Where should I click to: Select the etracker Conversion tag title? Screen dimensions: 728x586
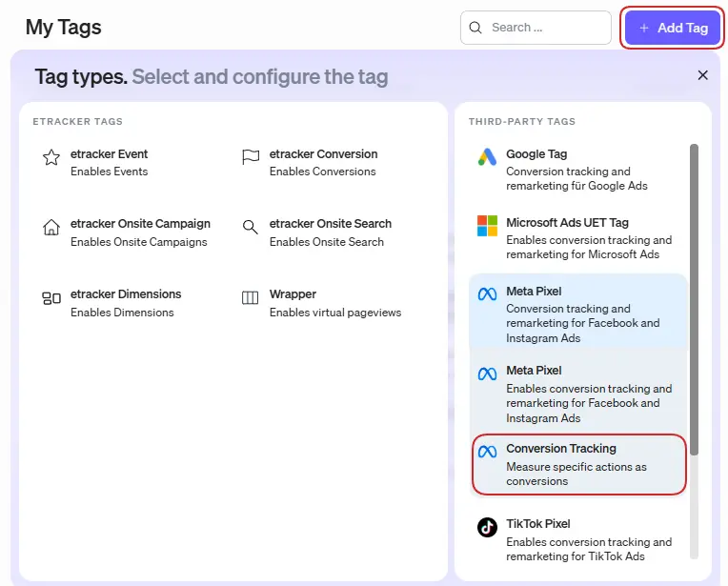[324, 154]
